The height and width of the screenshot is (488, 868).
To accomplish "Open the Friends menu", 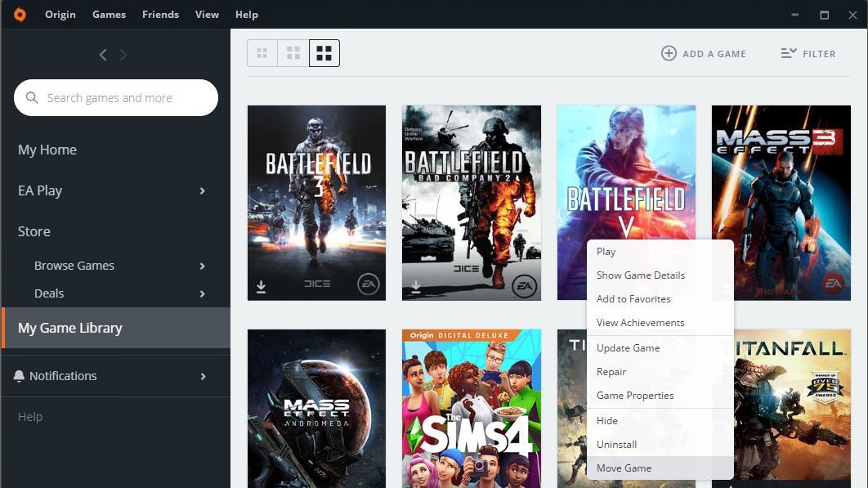I will point(160,15).
